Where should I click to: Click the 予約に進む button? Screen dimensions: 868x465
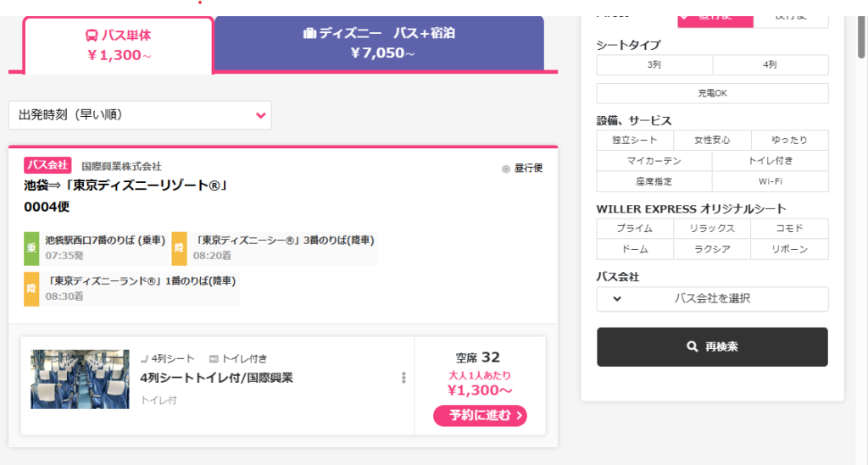(480, 415)
